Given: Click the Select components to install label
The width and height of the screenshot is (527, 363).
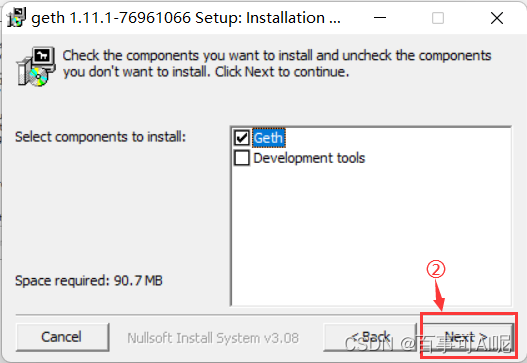Looking at the screenshot, I should click(x=100, y=137).
